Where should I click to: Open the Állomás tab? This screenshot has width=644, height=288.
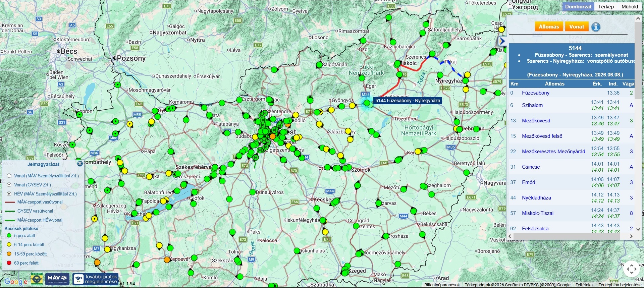click(x=549, y=27)
